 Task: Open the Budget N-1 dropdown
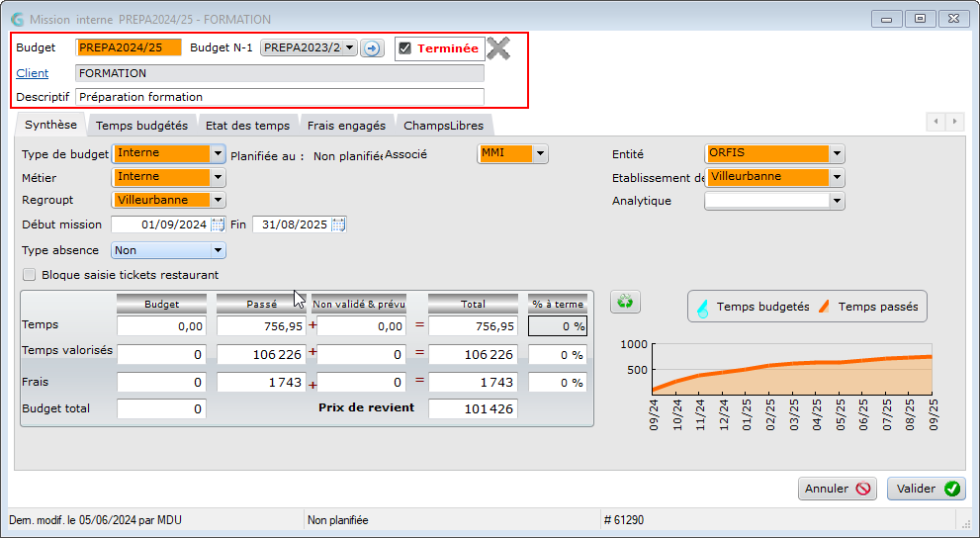[x=350, y=47]
